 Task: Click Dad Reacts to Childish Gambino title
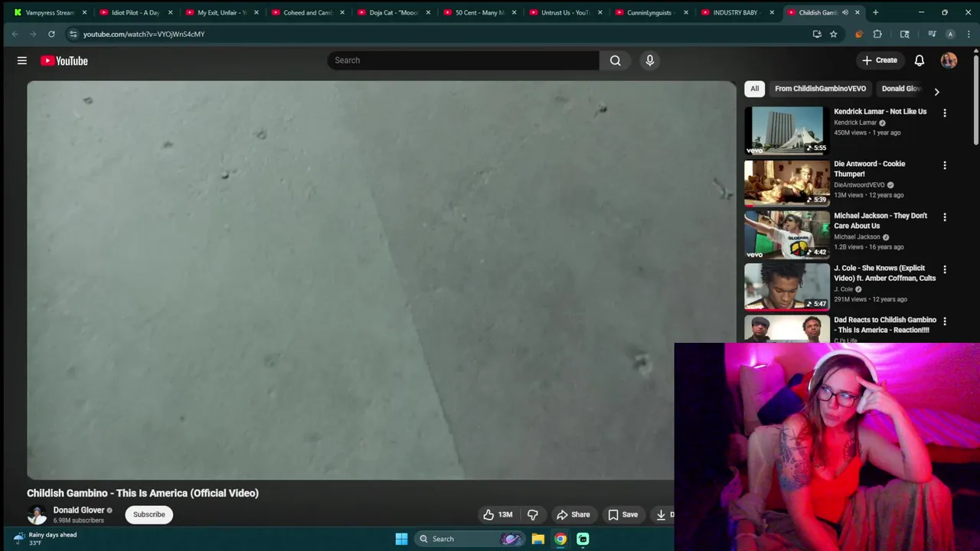pos(885,325)
